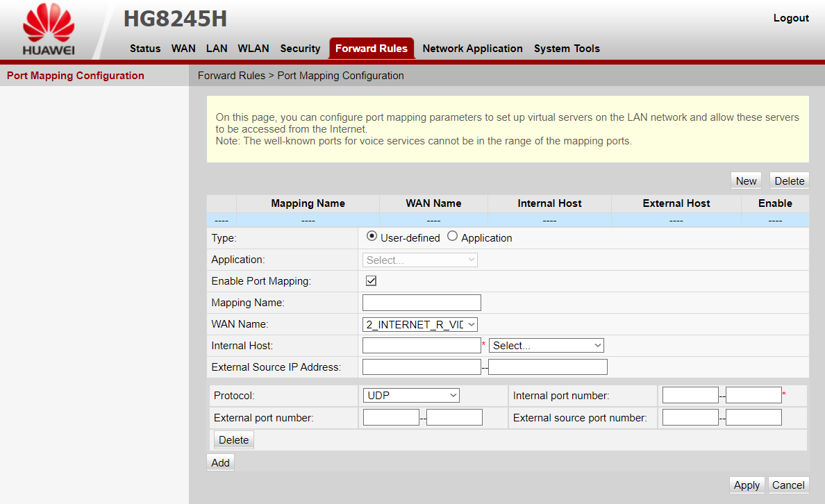Open the WAN Name dropdown
Viewport: 825px width, 504px height.
pyautogui.click(x=420, y=324)
